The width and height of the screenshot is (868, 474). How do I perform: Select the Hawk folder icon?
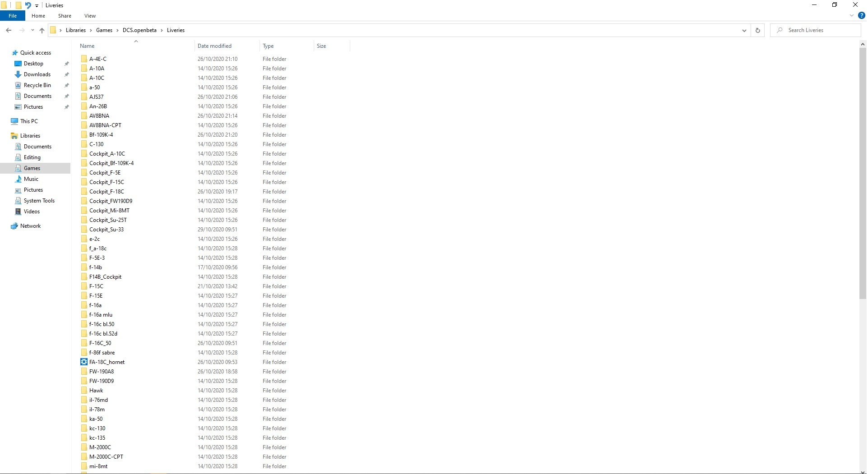[84, 391]
